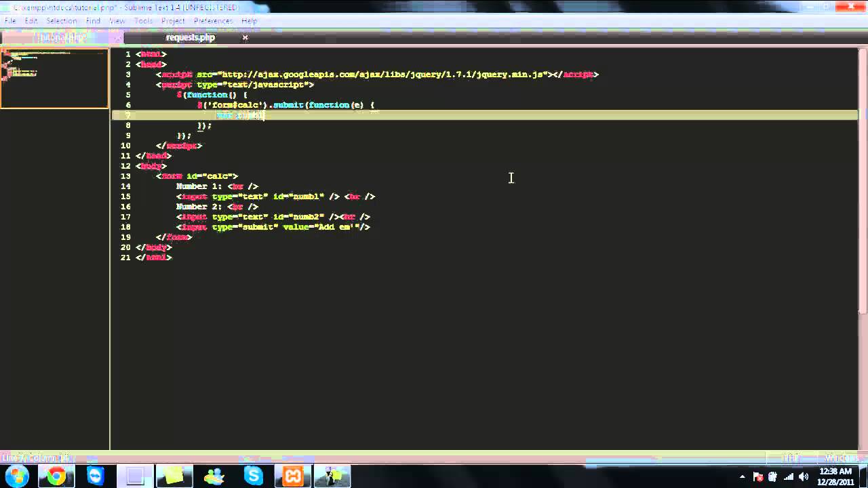This screenshot has height=488, width=868.
Task: Click the closing </form> tag line
Action: pyautogui.click(x=174, y=237)
